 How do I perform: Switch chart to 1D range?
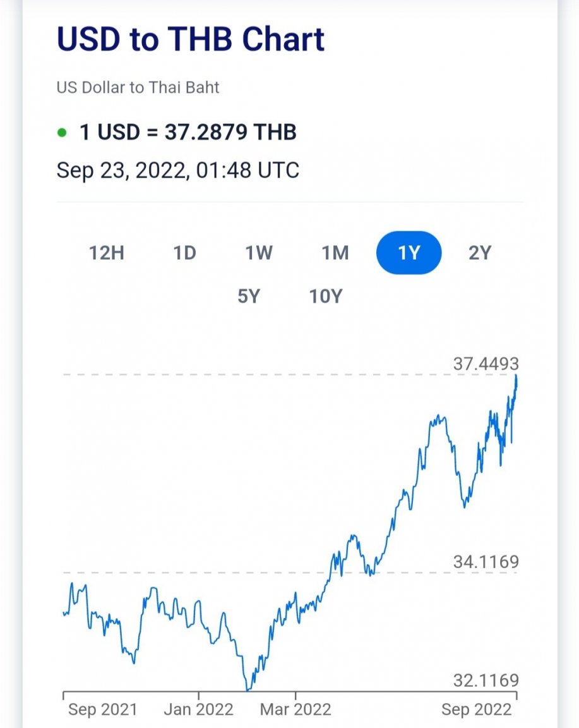(184, 253)
